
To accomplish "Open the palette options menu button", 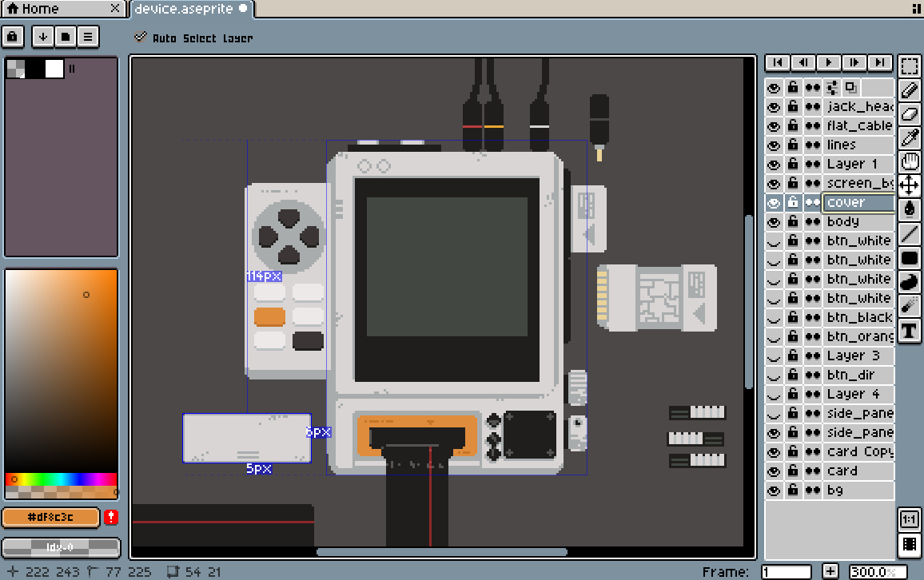I will 88,37.
